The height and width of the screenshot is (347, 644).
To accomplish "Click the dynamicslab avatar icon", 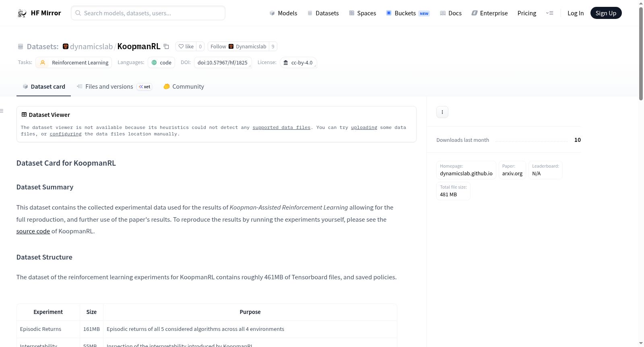I will (x=66, y=46).
